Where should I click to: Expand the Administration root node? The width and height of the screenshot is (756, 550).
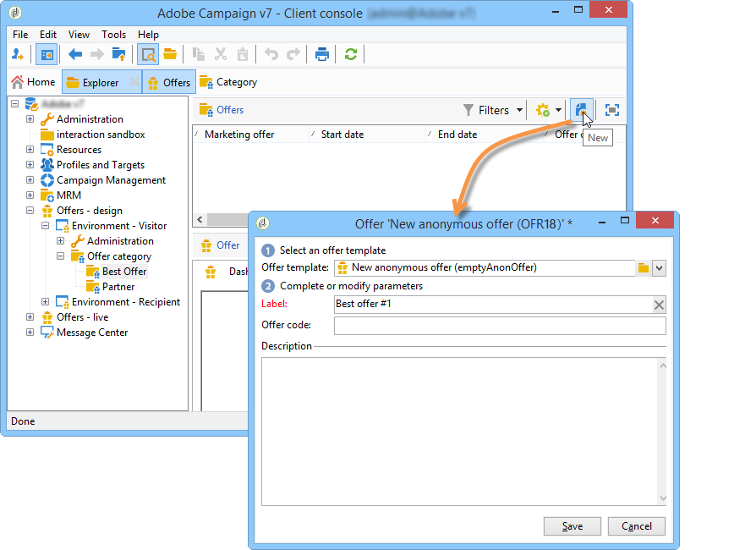(x=30, y=118)
